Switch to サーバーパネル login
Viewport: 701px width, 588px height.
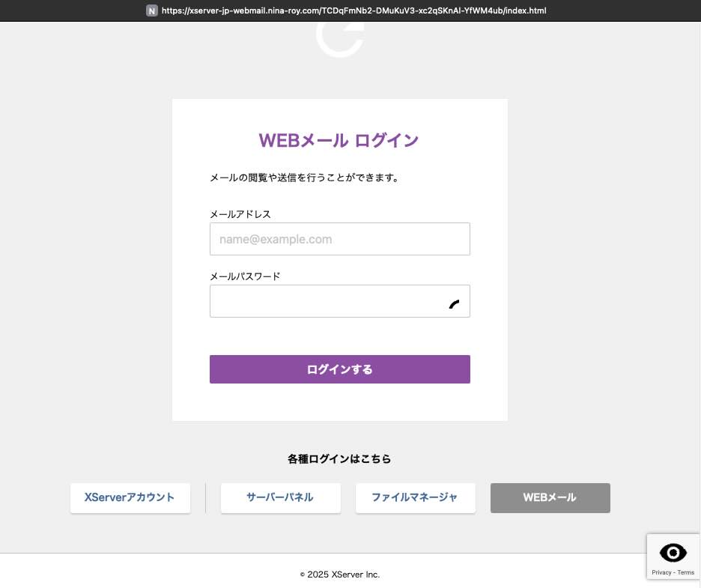(280, 497)
